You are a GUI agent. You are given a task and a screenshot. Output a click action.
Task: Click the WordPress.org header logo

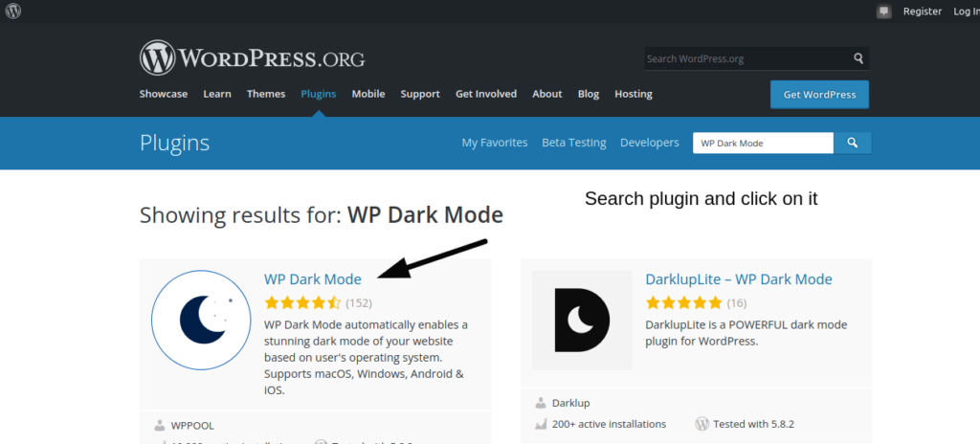(252, 58)
